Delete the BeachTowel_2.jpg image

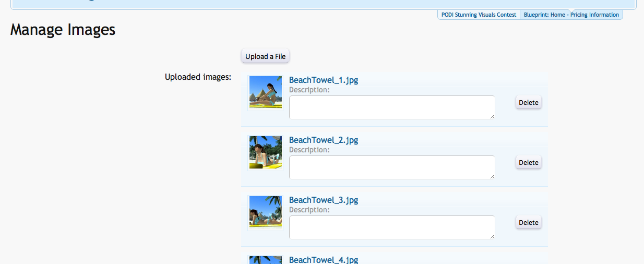(x=528, y=163)
